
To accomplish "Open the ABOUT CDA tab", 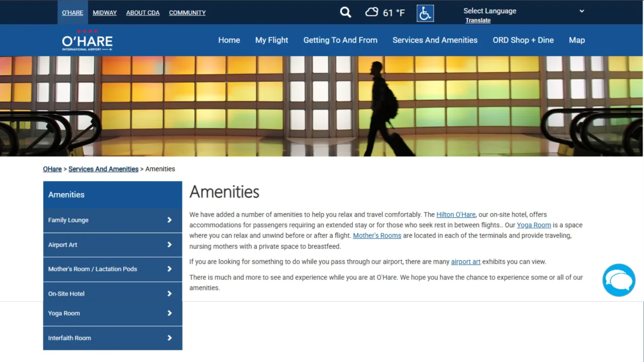I will click(143, 13).
